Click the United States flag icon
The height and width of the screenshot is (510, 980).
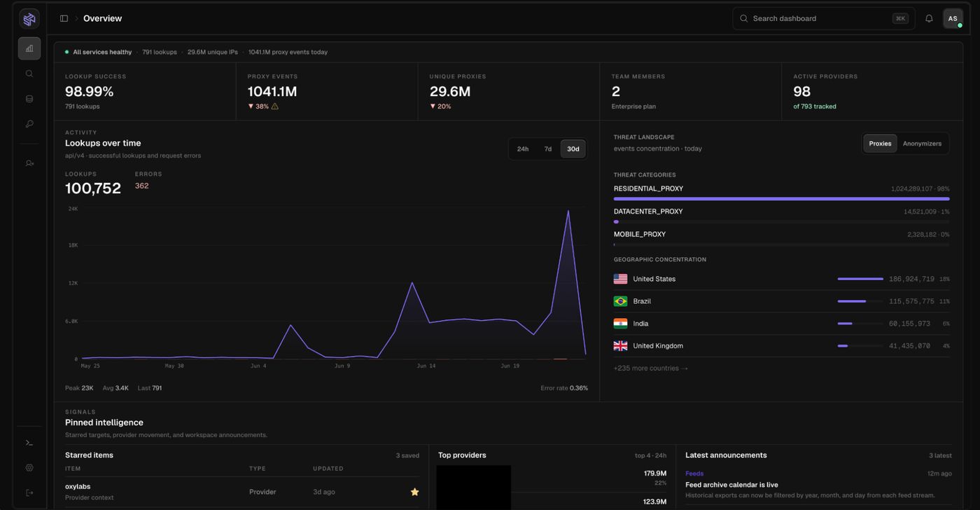620,279
